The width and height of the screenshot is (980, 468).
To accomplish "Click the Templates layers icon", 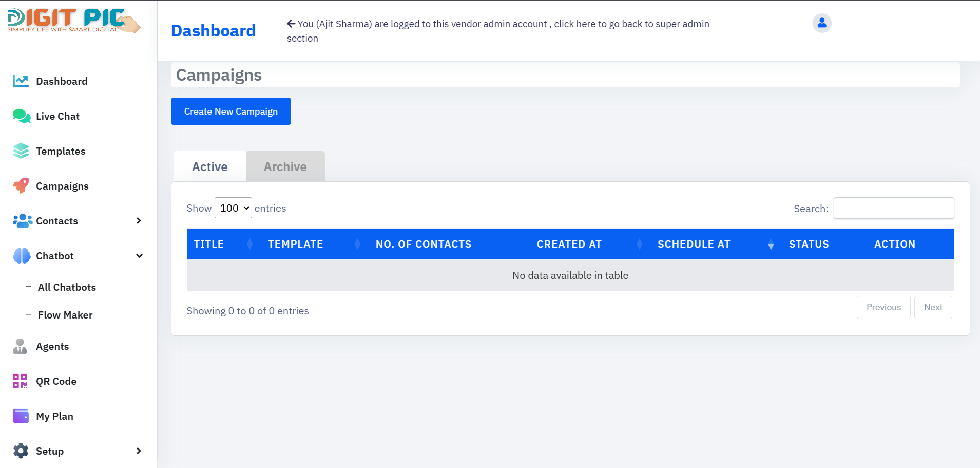I will (x=21, y=151).
